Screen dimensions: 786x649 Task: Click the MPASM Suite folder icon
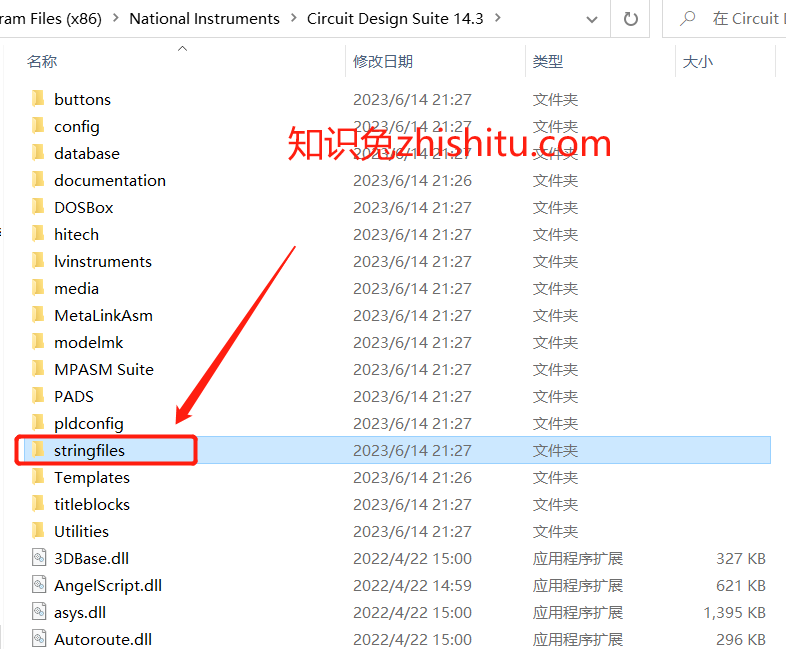coord(38,369)
